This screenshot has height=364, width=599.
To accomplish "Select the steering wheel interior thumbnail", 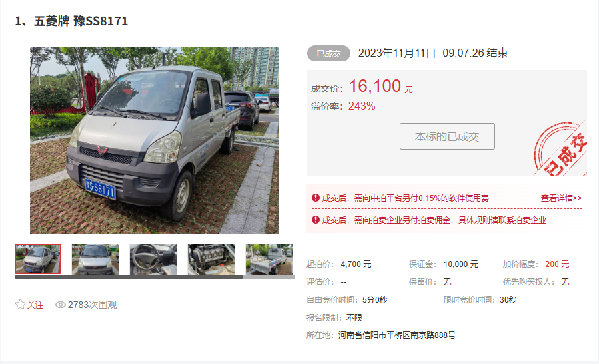I will (153, 260).
